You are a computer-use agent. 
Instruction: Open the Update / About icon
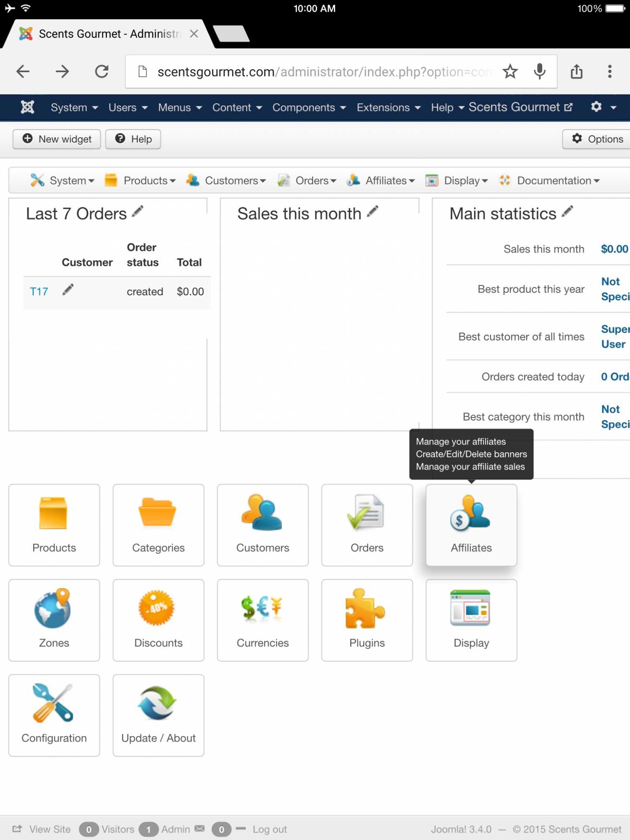click(158, 715)
